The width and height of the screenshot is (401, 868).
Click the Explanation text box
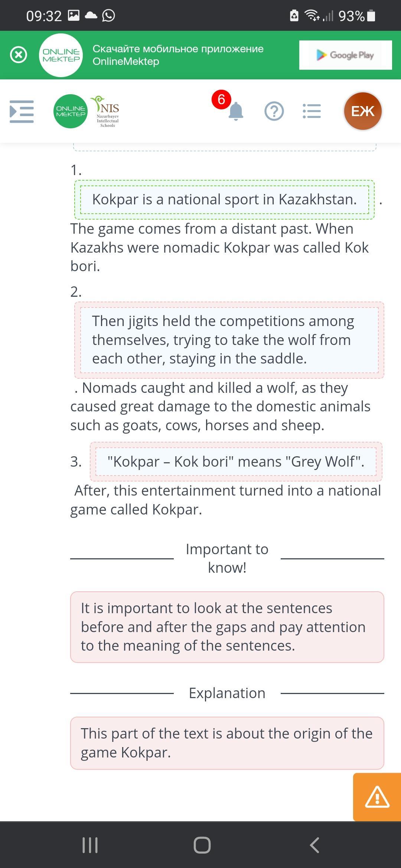point(227,743)
